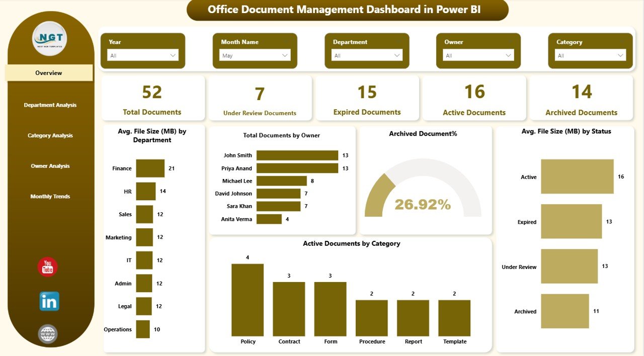Select John Smith's bar in the owner chart
The height and width of the screenshot is (356, 644).
click(x=297, y=155)
